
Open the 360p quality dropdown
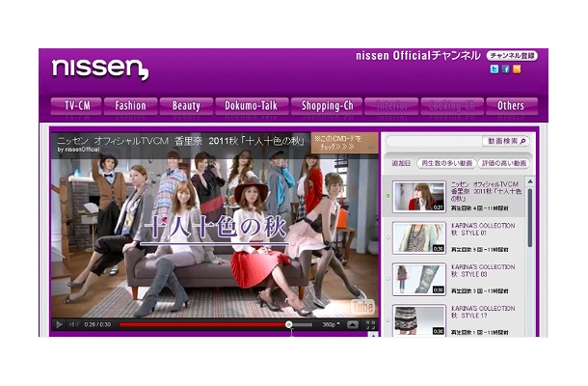(331, 325)
